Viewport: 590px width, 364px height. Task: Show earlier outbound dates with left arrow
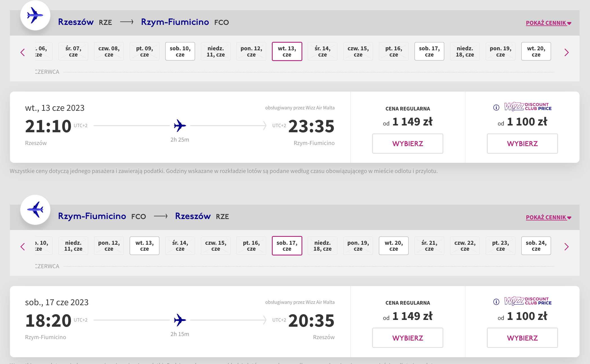[x=23, y=52]
